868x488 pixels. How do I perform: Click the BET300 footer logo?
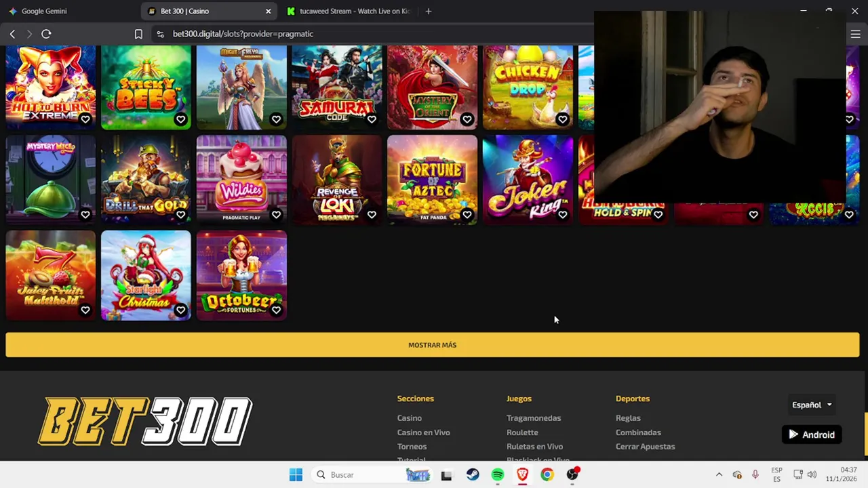145,421
